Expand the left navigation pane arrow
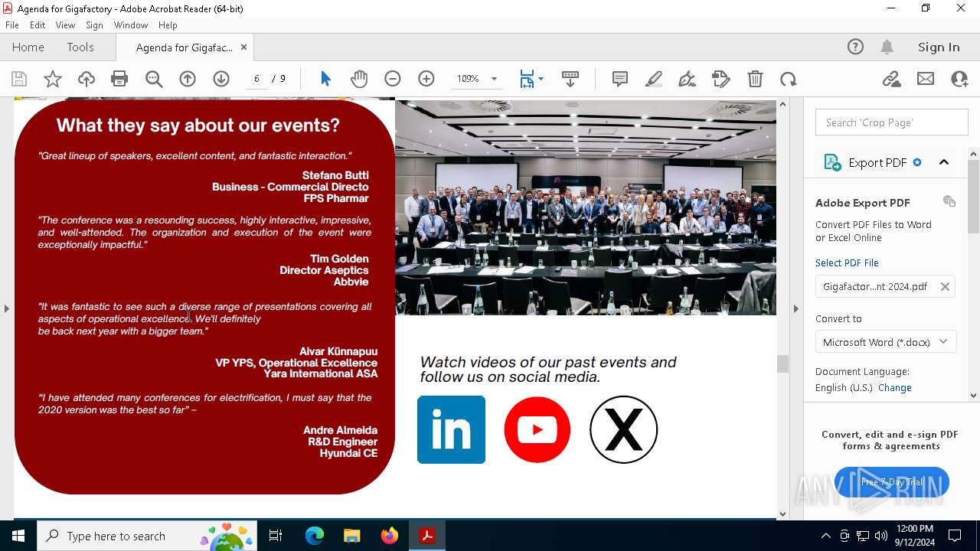 point(6,308)
